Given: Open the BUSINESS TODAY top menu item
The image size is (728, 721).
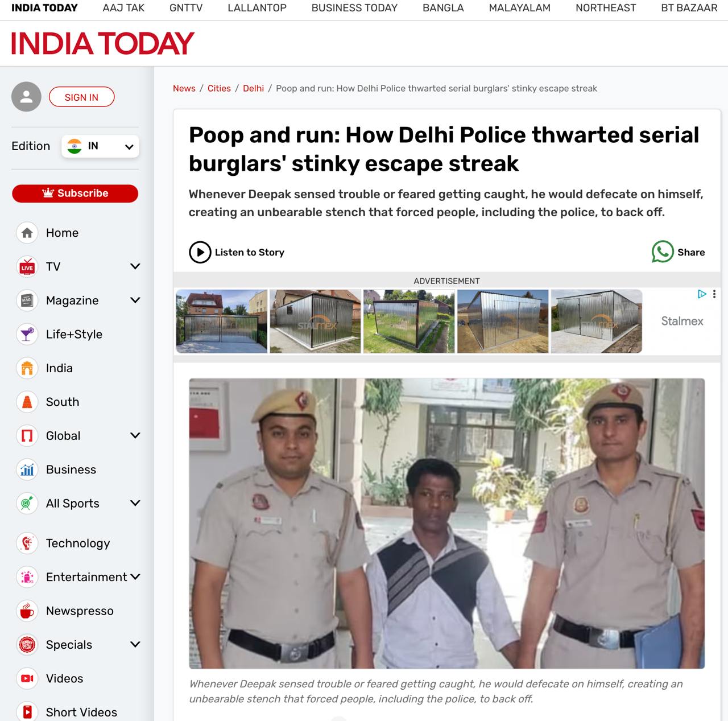Looking at the screenshot, I should tap(354, 8).
